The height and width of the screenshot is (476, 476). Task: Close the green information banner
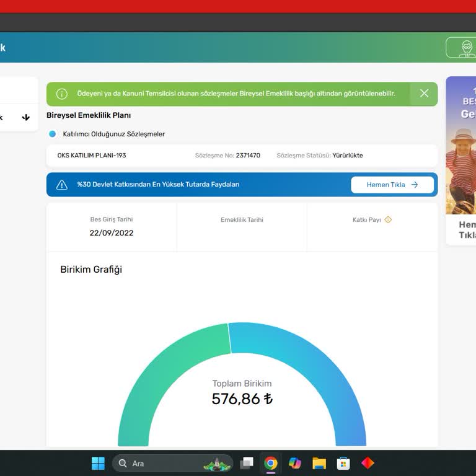[424, 94]
